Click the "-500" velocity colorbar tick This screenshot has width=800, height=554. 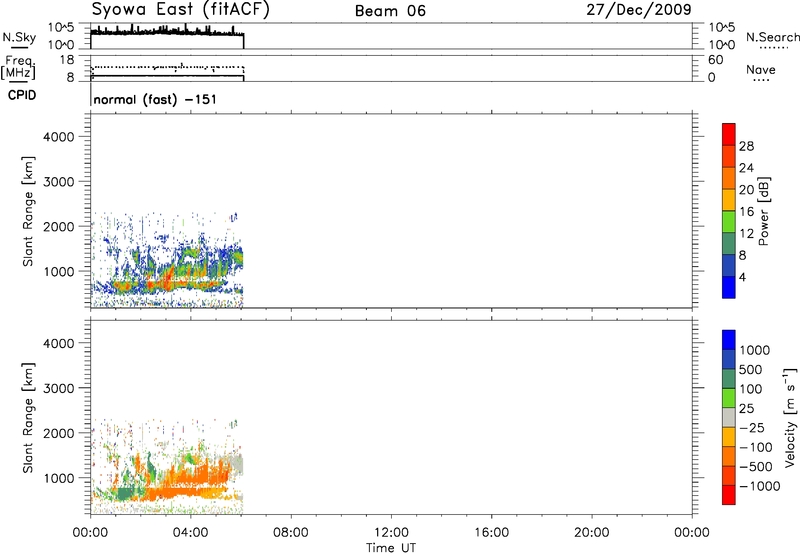(755, 467)
